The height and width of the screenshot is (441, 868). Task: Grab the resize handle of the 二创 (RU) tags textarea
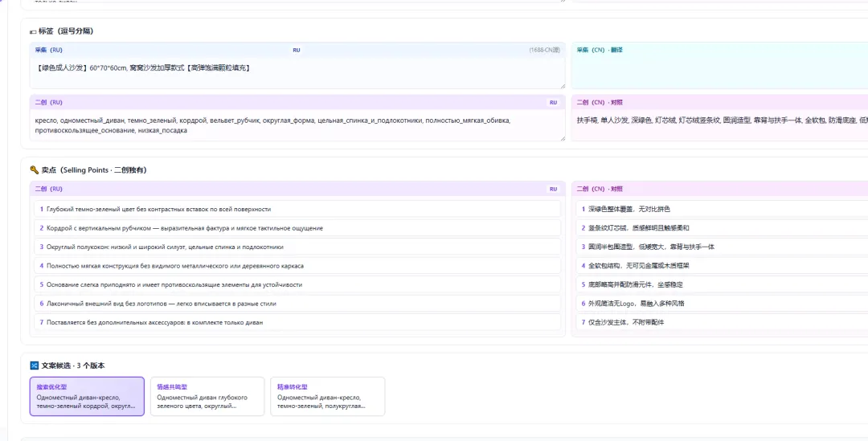click(563, 138)
